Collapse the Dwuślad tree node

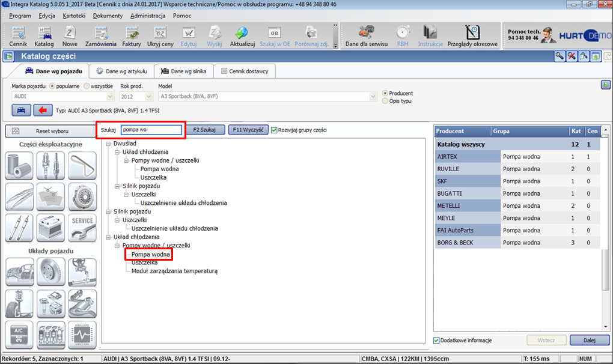coord(108,144)
